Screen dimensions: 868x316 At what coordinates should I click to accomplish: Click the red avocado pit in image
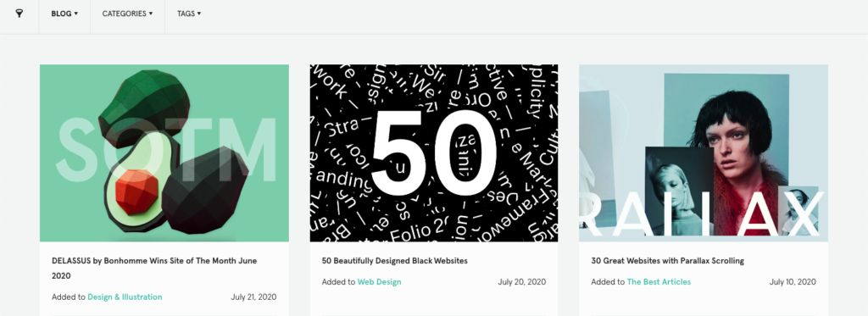[x=136, y=191]
